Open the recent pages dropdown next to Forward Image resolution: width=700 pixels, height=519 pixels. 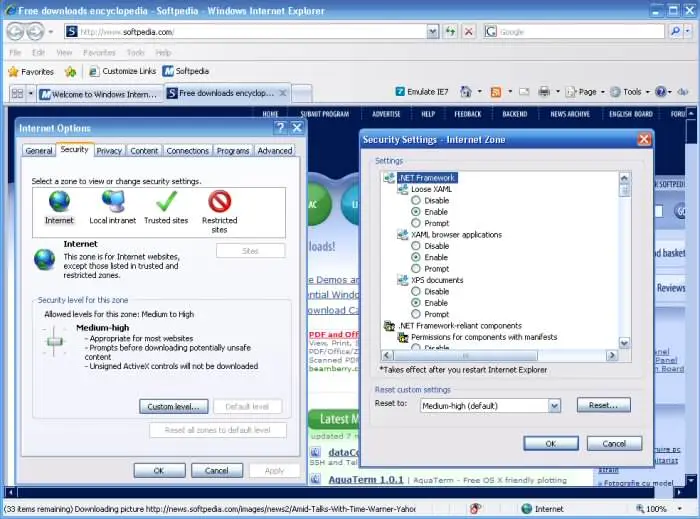[x=50, y=32]
